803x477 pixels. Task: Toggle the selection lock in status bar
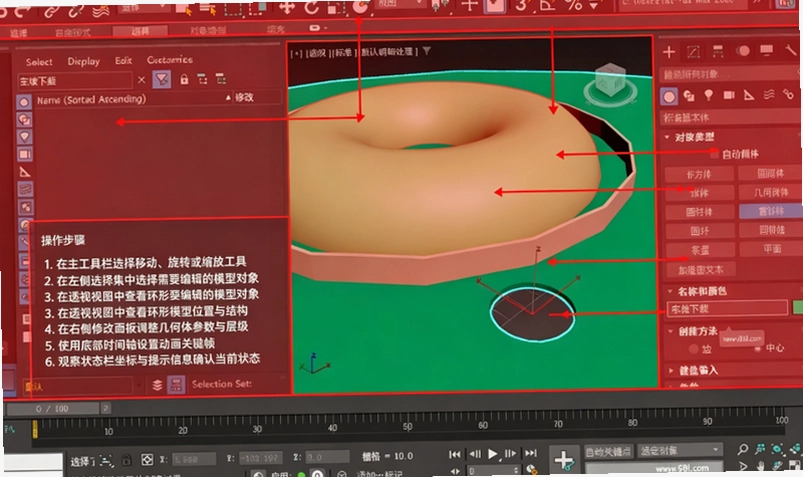pos(126,460)
